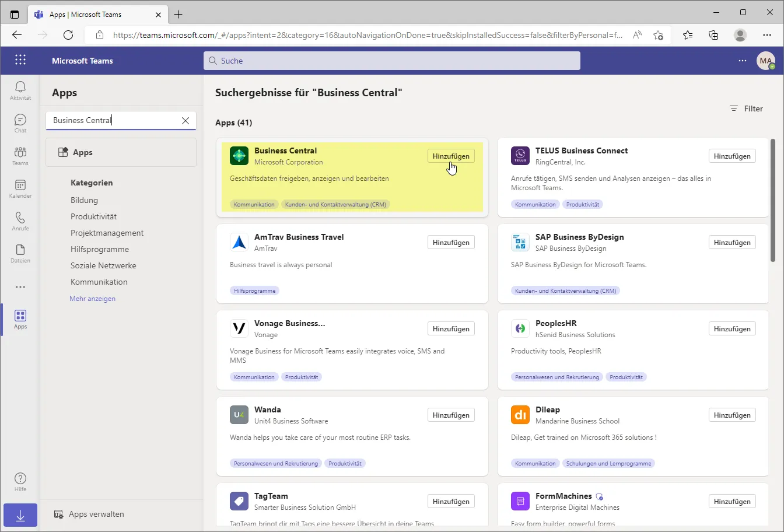Open browser Collections icon
Viewport: 784px width, 532px height.
[713, 35]
